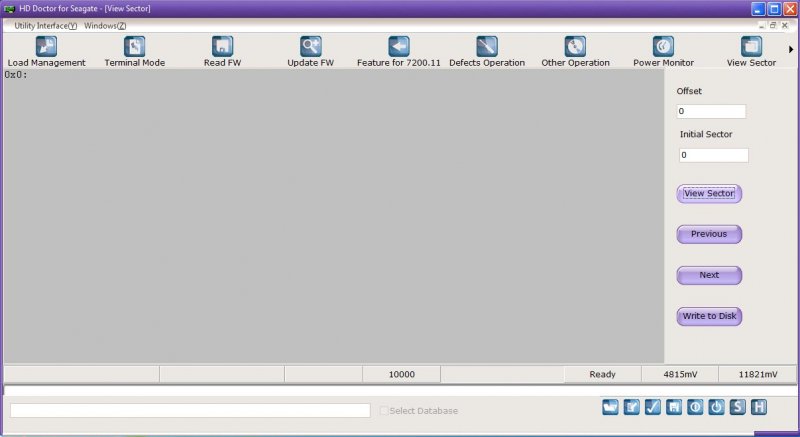Viewport: 800px width, 437px height.
Task: Click the checkmark icon in bottom bar
Action: click(x=653, y=407)
